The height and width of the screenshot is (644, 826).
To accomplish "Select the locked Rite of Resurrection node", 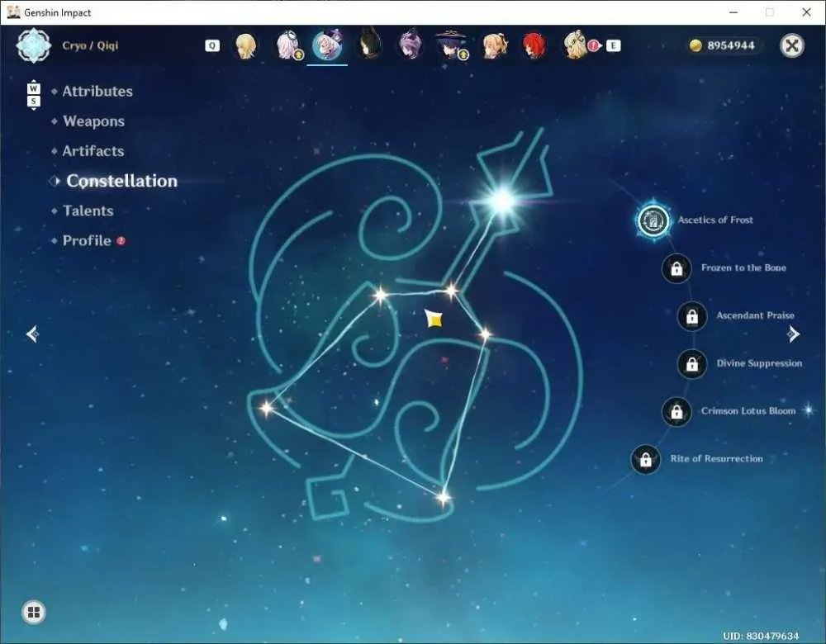I will pos(645,459).
